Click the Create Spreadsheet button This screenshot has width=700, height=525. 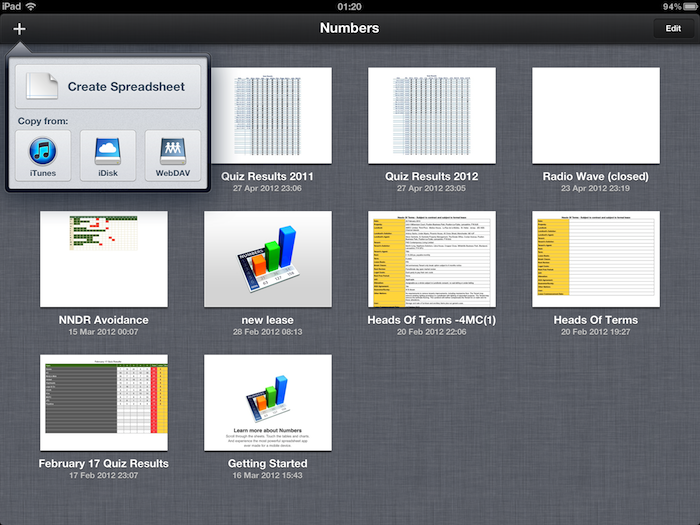[x=108, y=87]
